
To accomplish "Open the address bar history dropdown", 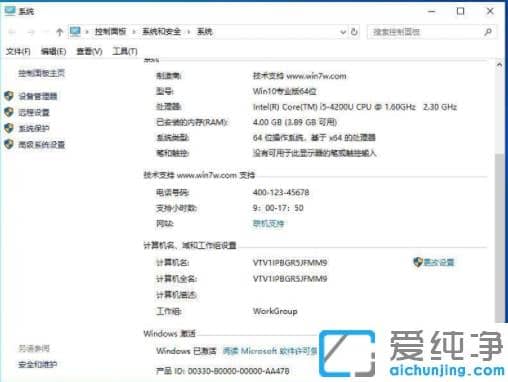I will coord(343,32).
